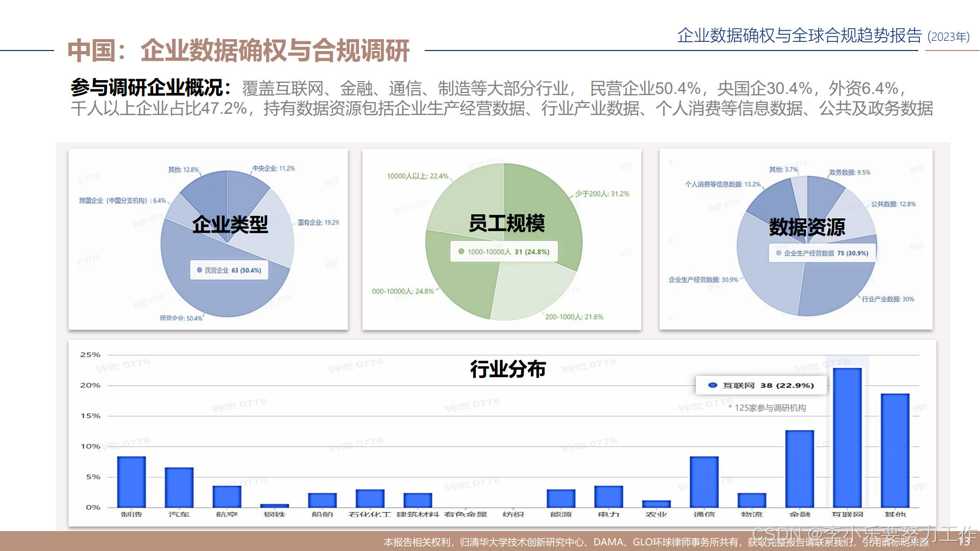Click the 行业分布 chart title
Image resolution: width=980 pixels, height=551 pixels.
point(507,369)
